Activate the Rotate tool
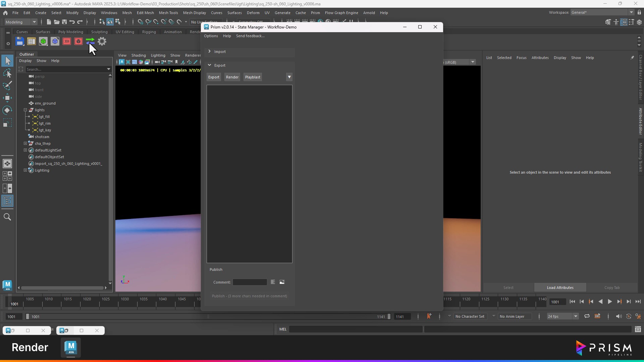This screenshot has width=644, height=362. coord(7,110)
